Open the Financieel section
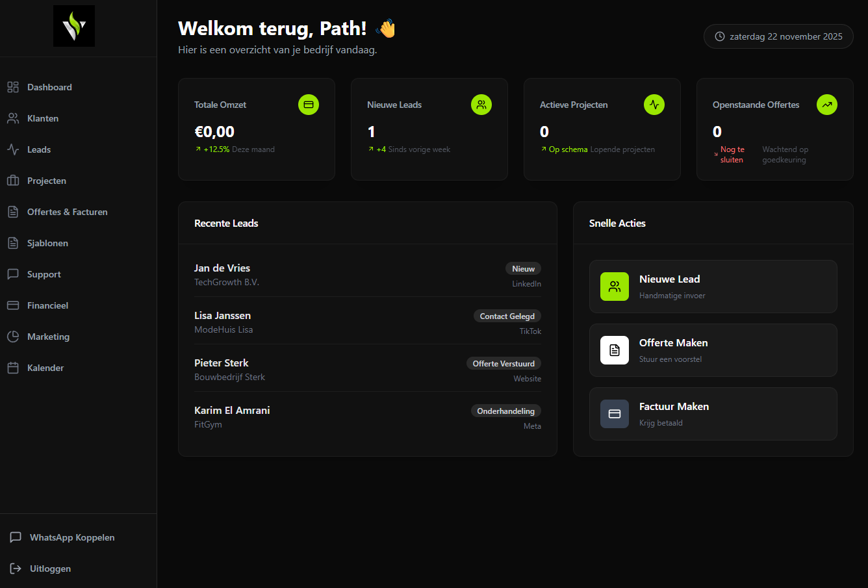This screenshot has width=868, height=588. coord(47,305)
